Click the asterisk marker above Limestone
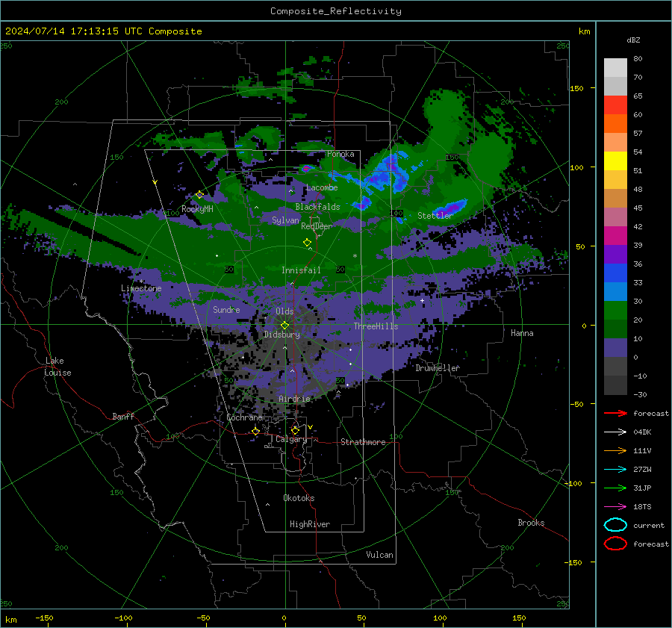This screenshot has width=672, height=628. click(x=141, y=282)
